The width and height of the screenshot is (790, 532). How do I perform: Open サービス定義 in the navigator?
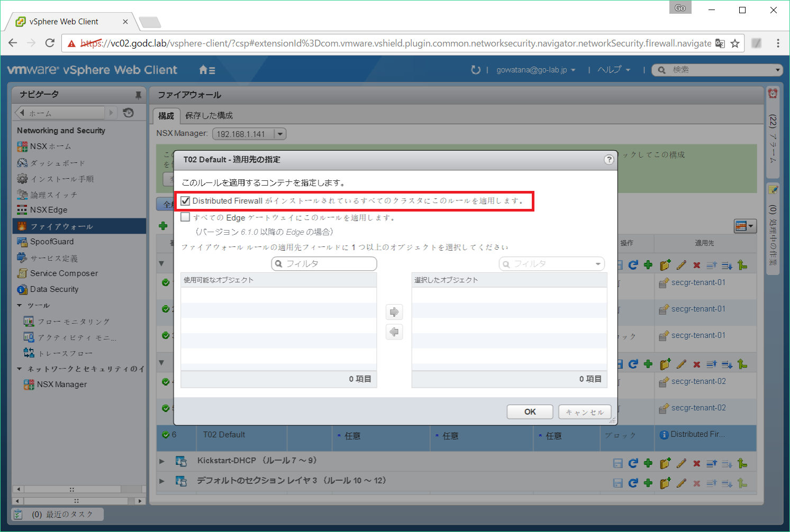[x=47, y=258]
